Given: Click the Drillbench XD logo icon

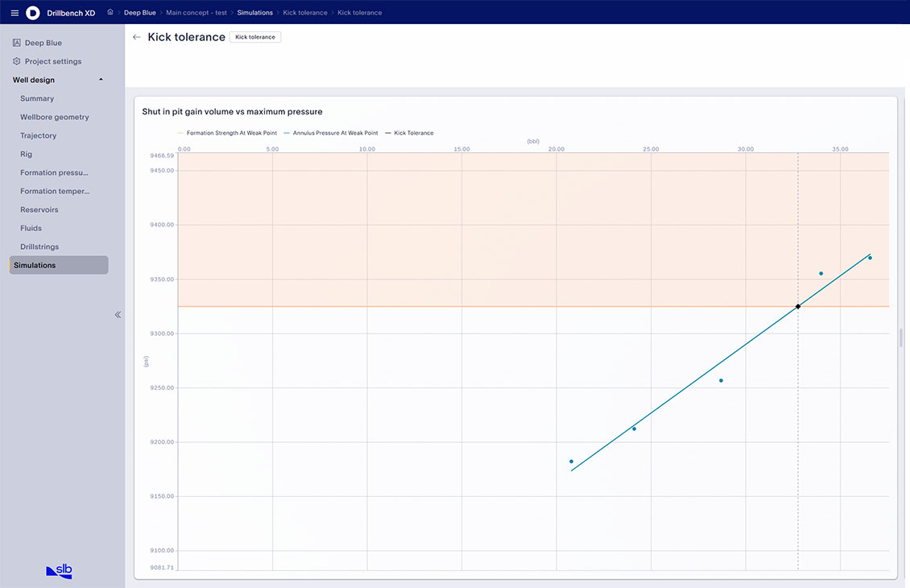Looking at the screenshot, I should point(33,13).
